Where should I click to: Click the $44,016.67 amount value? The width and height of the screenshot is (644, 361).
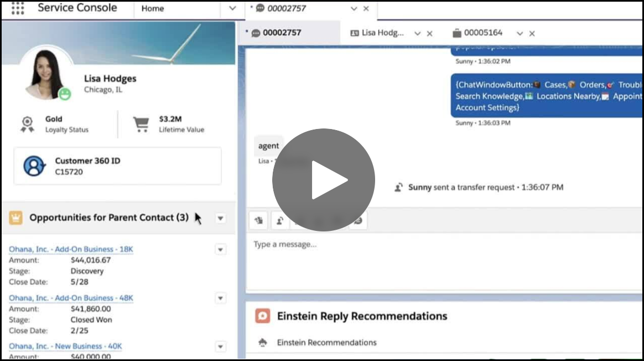point(91,260)
